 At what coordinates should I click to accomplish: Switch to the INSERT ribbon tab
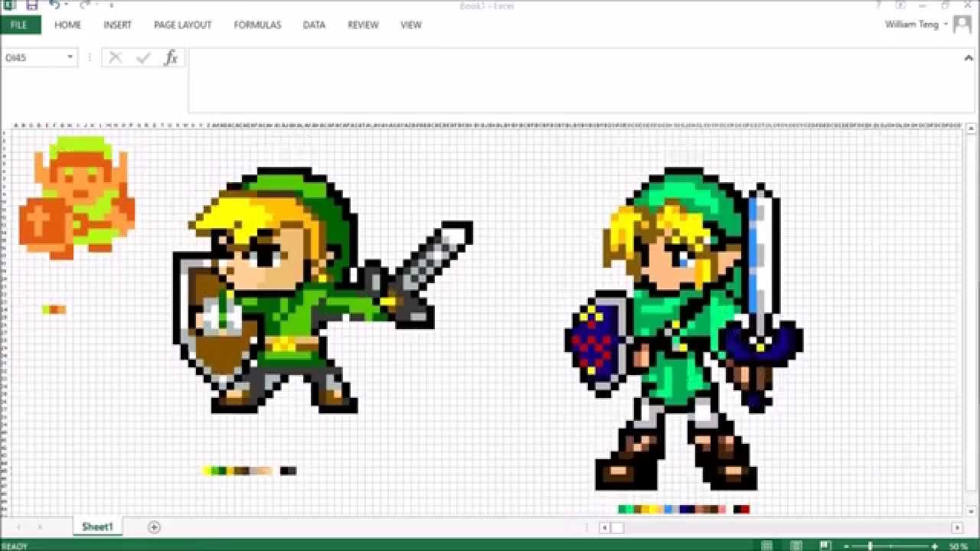click(x=117, y=24)
